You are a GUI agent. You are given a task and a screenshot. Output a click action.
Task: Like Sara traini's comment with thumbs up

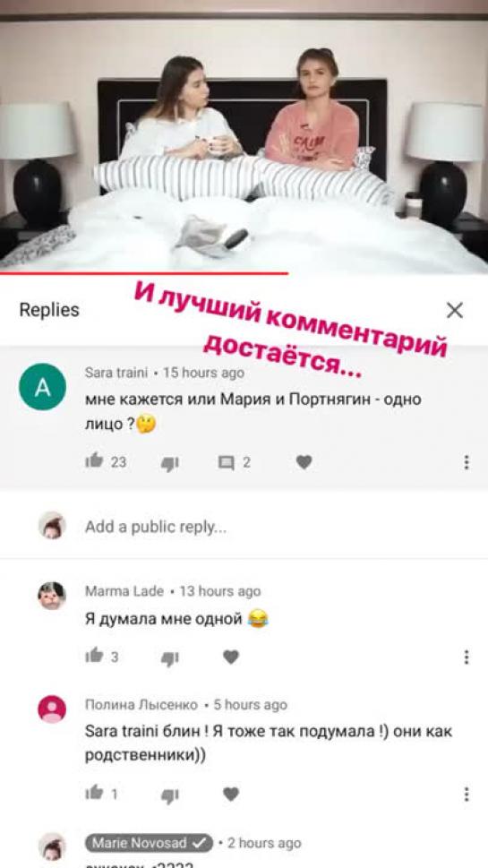pyautogui.click(x=95, y=460)
